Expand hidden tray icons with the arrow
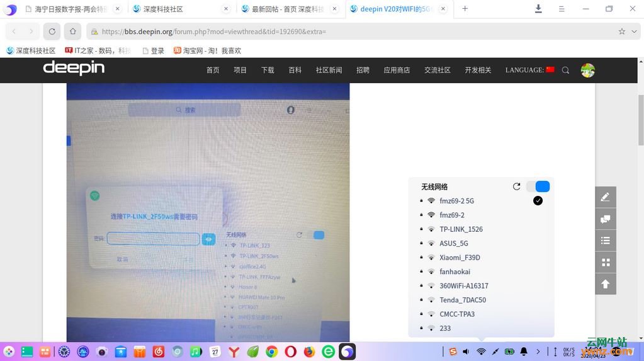Screen dimensions: 644x361 pyautogui.click(x=538, y=352)
